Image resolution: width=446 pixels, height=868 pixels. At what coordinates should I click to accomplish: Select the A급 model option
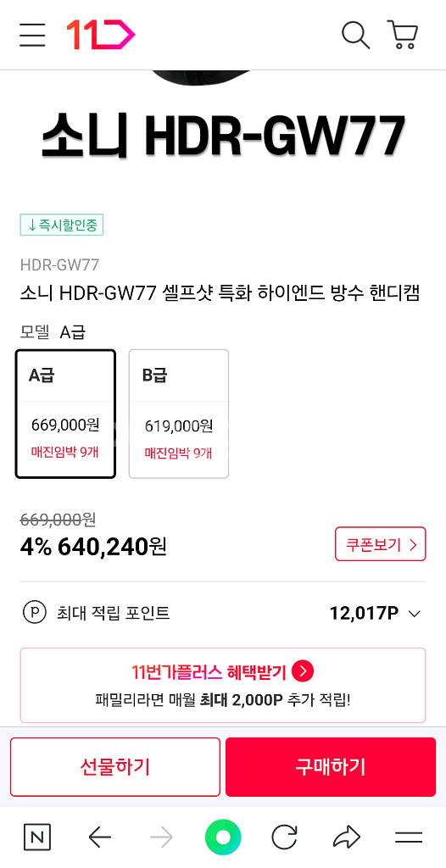65,414
